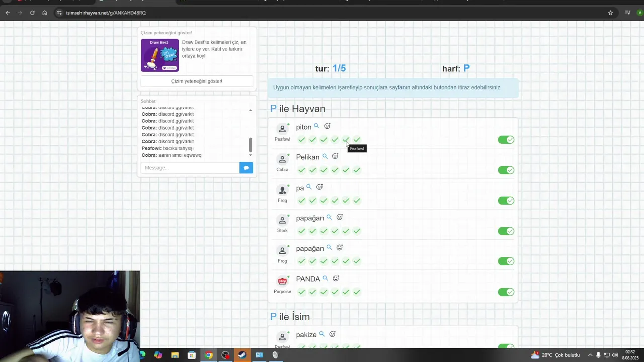
Task: Reload the browser page
Action: coord(32,13)
